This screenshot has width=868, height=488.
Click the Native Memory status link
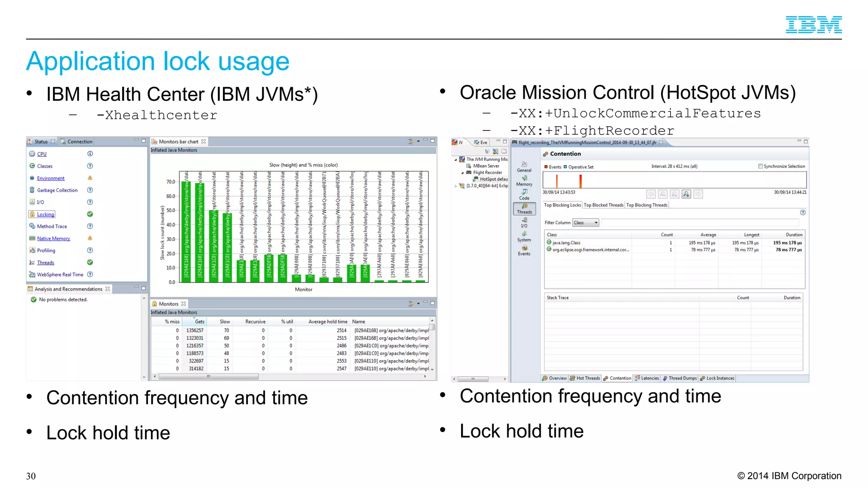[53, 238]
